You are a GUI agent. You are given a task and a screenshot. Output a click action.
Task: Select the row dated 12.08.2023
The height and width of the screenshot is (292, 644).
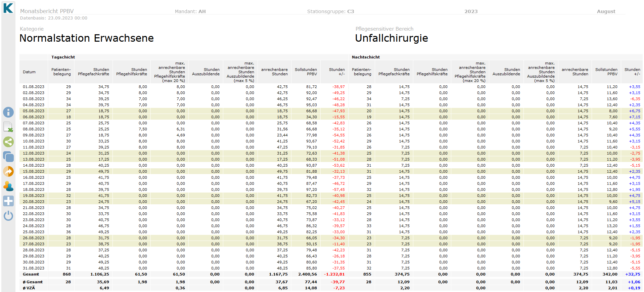(331, 153)
